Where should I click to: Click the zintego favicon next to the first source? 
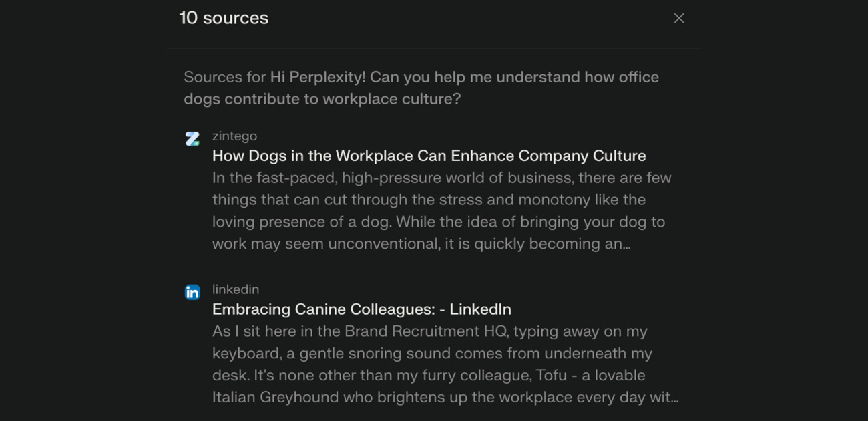pyautogui.click(x=192, y=138)
